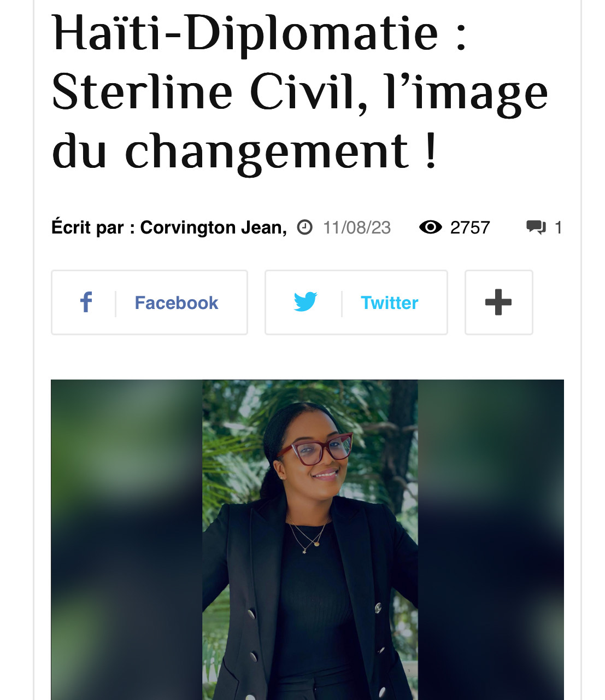Click 'du changement !' title line

(245, 151)
